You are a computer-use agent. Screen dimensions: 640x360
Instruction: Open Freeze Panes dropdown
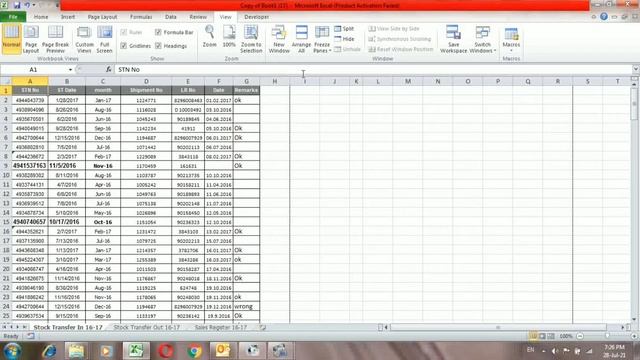coord(322,39)
